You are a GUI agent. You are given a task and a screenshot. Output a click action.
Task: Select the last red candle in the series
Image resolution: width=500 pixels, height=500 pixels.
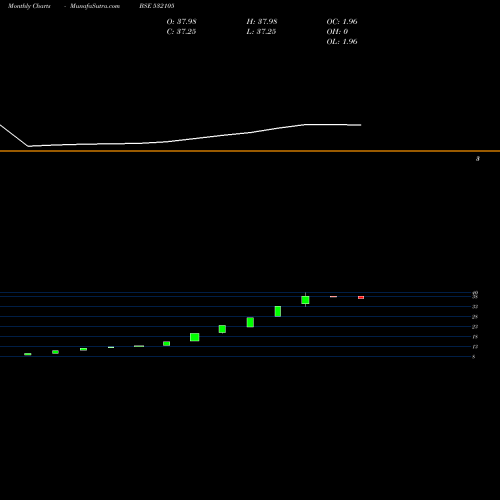coord(361,297)
